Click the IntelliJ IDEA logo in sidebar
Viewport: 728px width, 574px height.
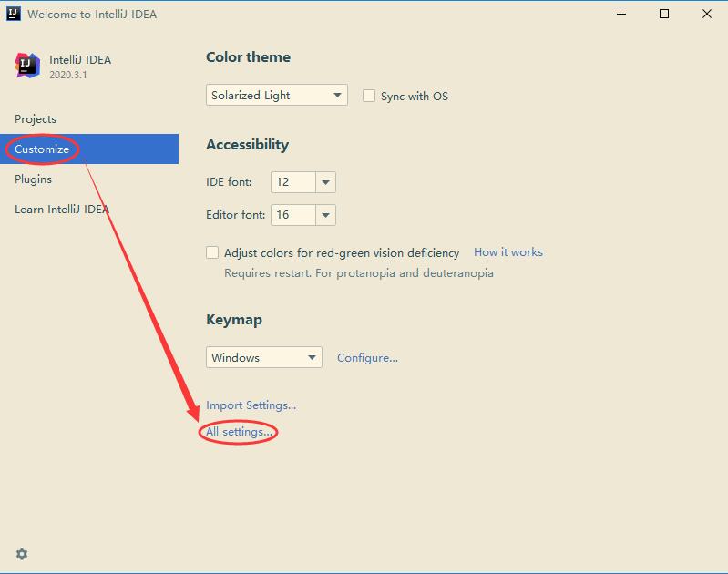(27, 66)
